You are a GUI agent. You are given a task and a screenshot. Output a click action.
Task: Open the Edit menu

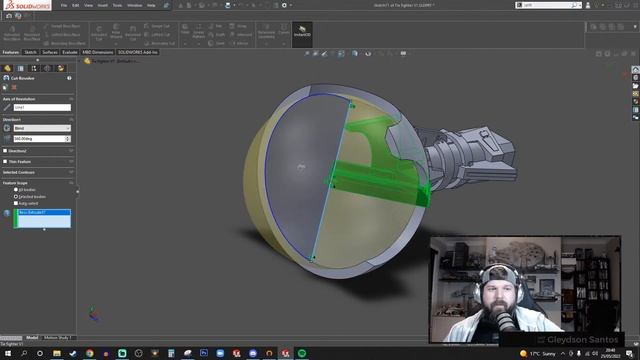(76, 5)
